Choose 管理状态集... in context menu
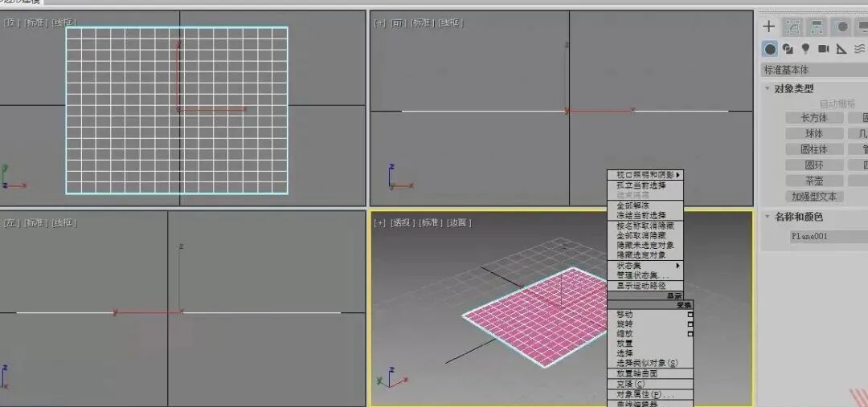The width and height of the screenshot is (868, 407). point(645,275)
